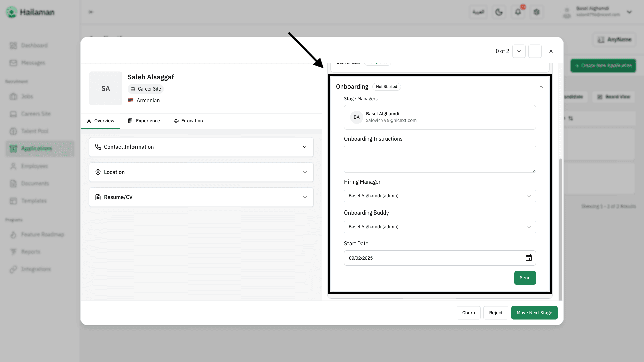Screen dimensions: 644x362
Task: Expand the Location panel
Action: click(201, 172)
